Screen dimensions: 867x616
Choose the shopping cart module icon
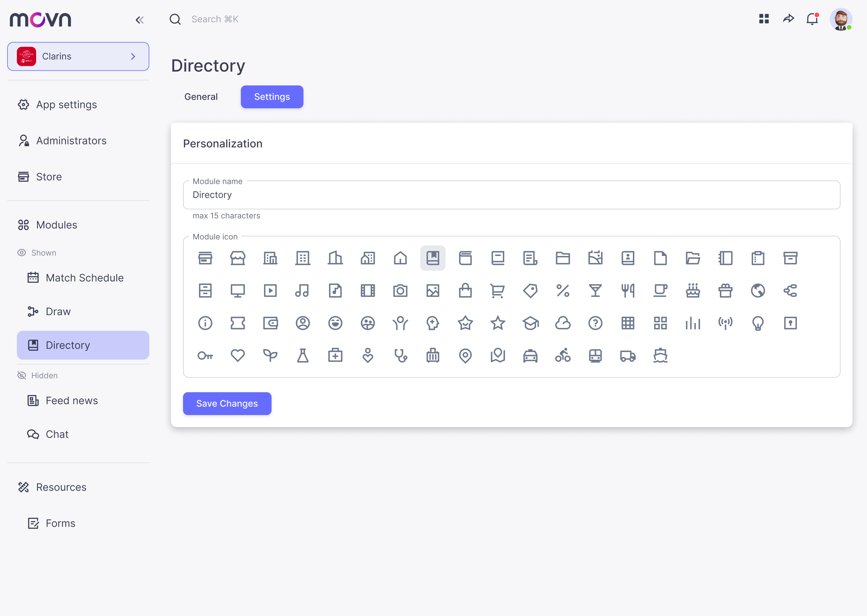tap(497, 291)
